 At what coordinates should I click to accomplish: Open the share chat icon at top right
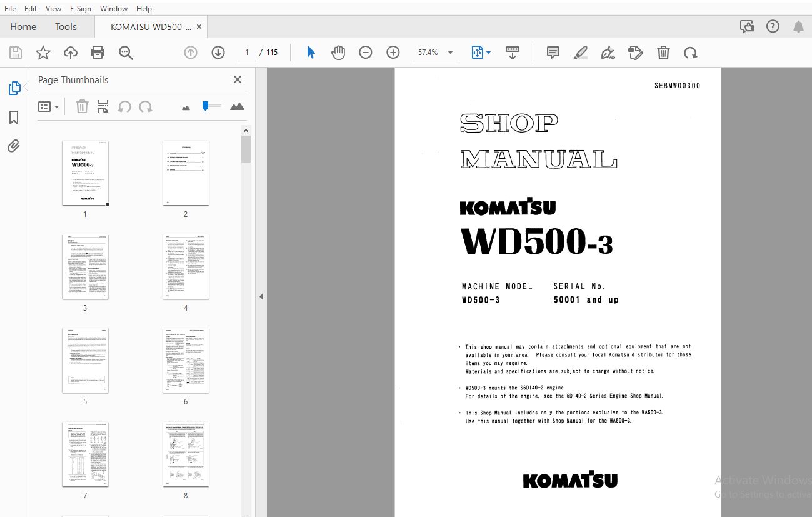click(746, 26)
